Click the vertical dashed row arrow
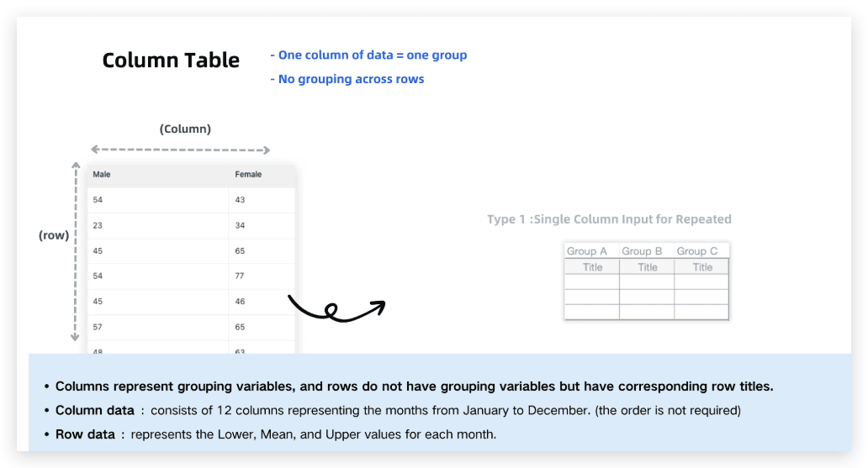The image size is (868, 468). (76, 252)
